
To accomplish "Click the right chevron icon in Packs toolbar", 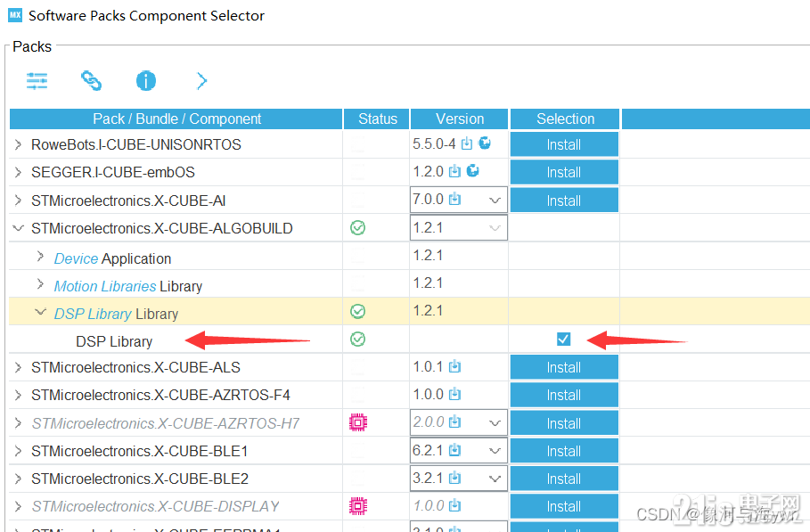I will [x=202, y=81].
